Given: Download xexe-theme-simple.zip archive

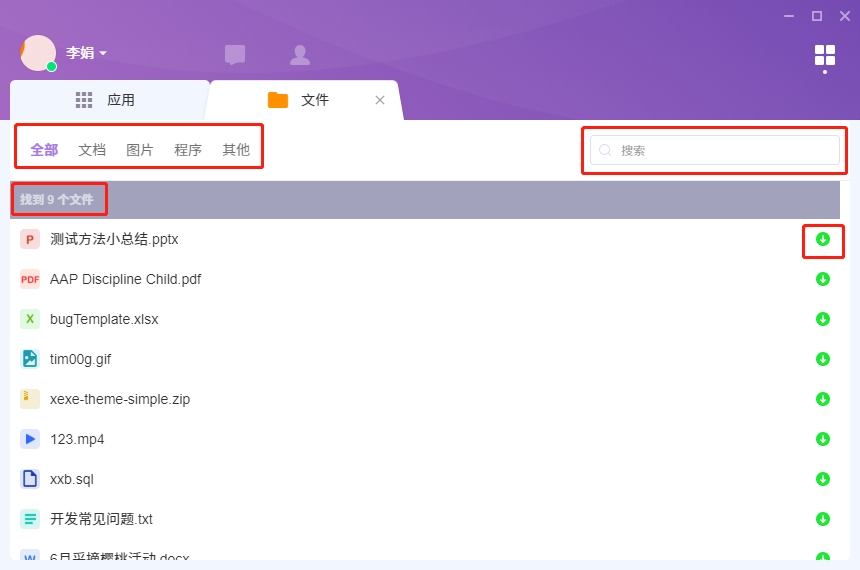Looking at the screenshot, I should coord(823,399).
